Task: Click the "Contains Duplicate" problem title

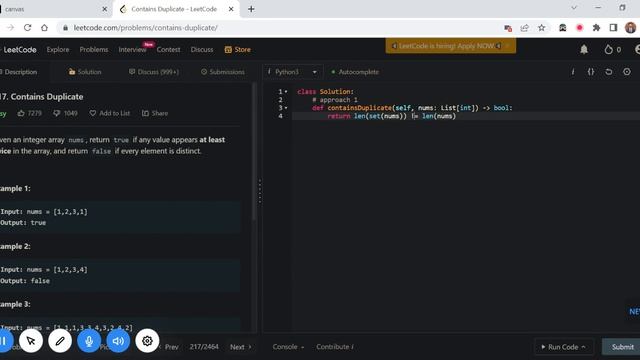Action: (x=47, y=97)
